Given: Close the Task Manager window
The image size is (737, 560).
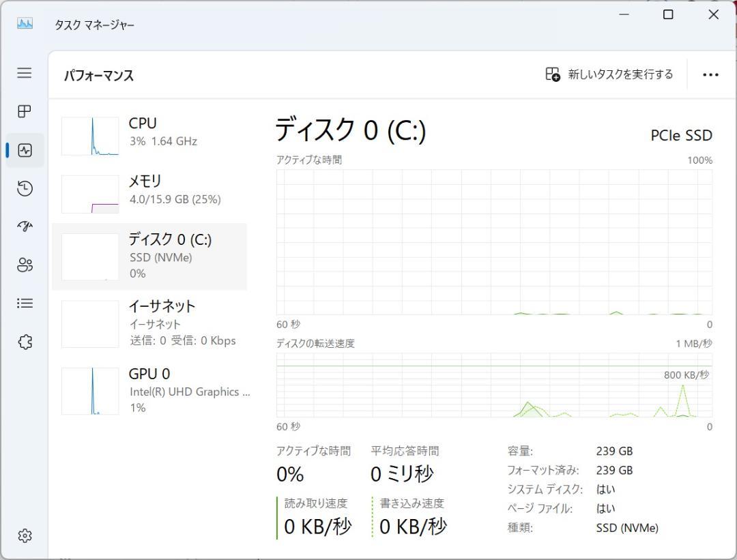Looking at the screenshot, I should (713, 14).
